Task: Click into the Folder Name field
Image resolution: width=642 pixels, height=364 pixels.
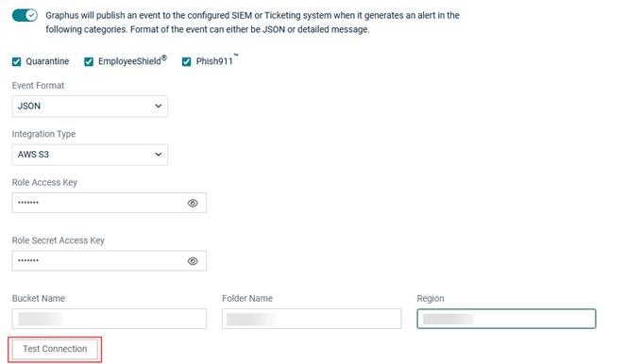Action: point(312,319)
